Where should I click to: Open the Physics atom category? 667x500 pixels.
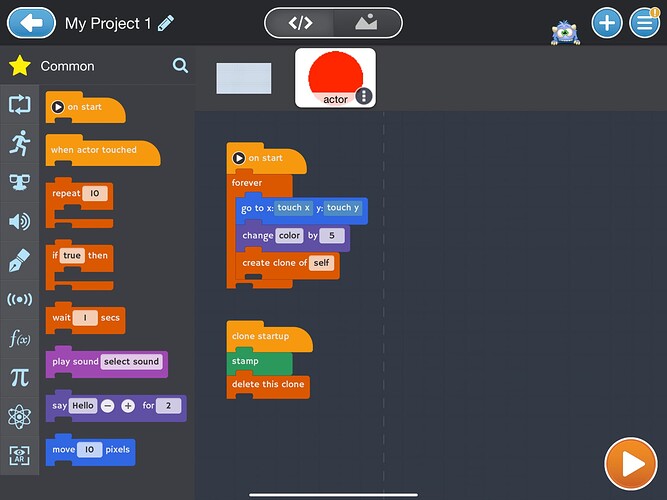click(x=20, y=417)
